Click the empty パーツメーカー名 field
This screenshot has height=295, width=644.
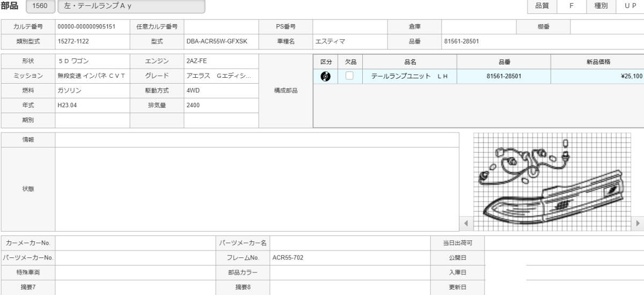[x=350, y=243]
